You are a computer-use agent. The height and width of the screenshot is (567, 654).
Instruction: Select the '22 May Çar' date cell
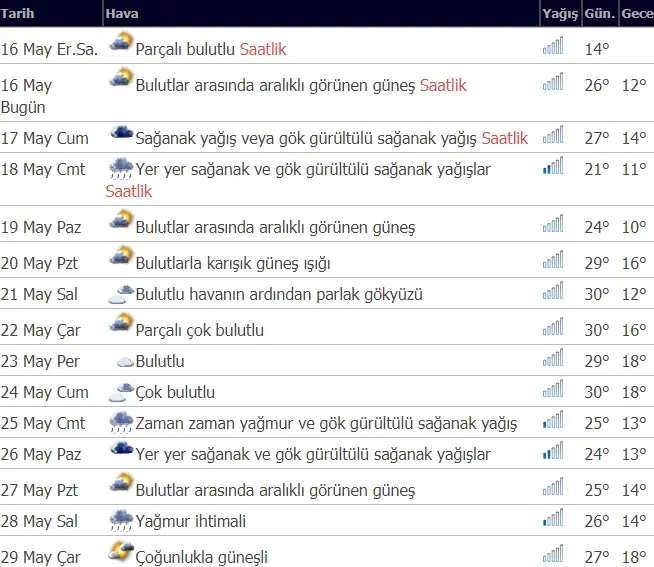click(x=40, y=330)
